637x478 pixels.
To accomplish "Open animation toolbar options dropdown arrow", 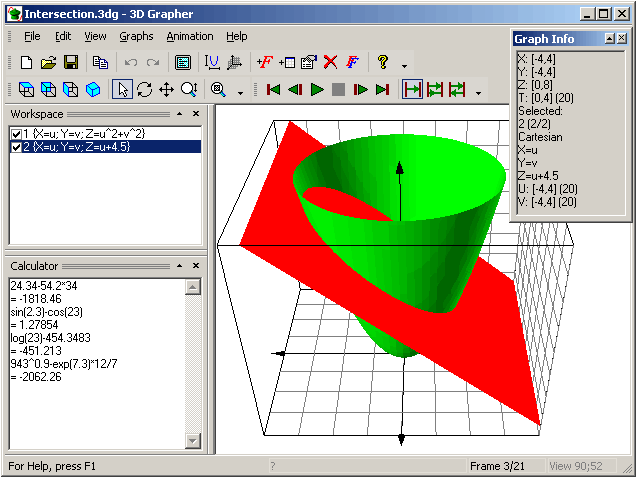I will [479, 93].
